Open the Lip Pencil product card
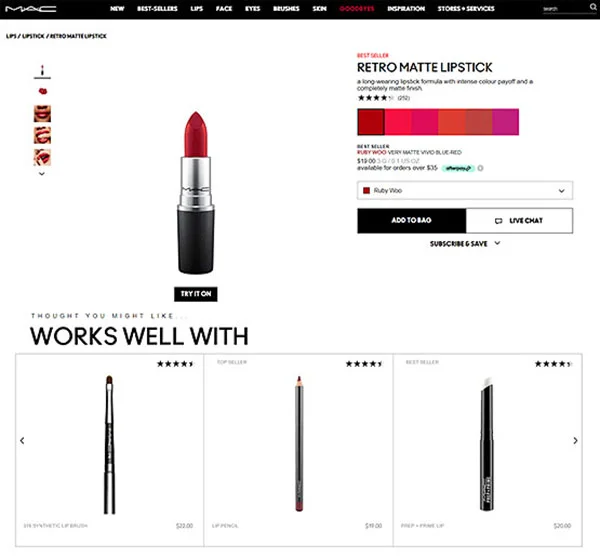Viewport: 600px width, 558px height. pyautogui.click(x=298, y=450)
